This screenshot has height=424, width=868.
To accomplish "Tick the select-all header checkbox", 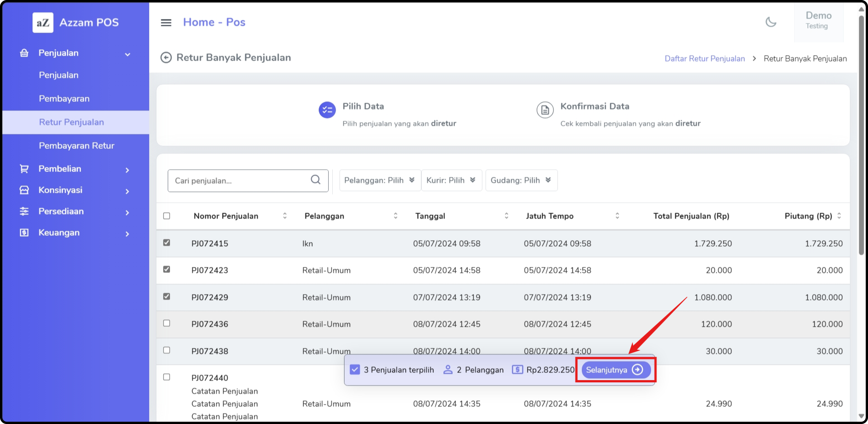I will [166, 216].
